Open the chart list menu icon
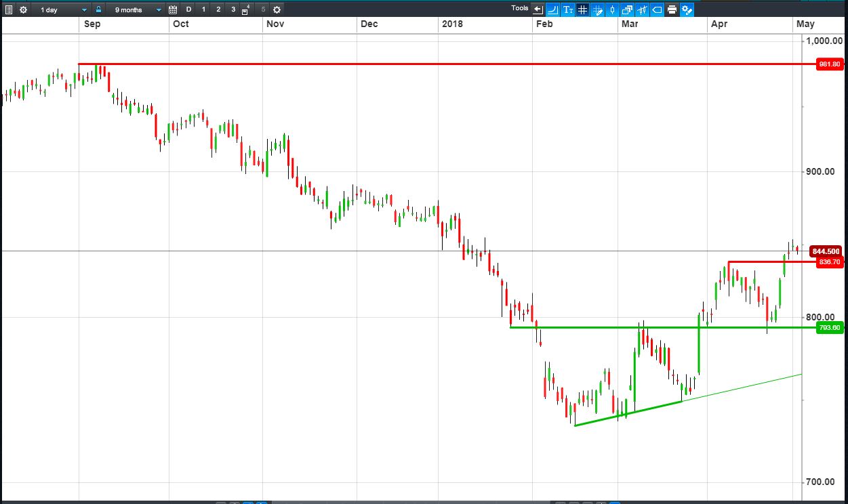The width and height of the screenshot is (848, 504). point(9,9)
